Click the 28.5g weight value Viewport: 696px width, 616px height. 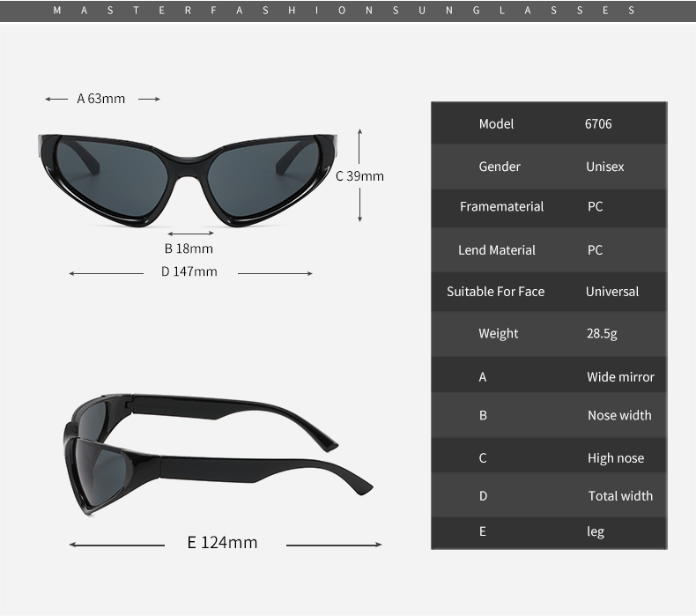602,333
